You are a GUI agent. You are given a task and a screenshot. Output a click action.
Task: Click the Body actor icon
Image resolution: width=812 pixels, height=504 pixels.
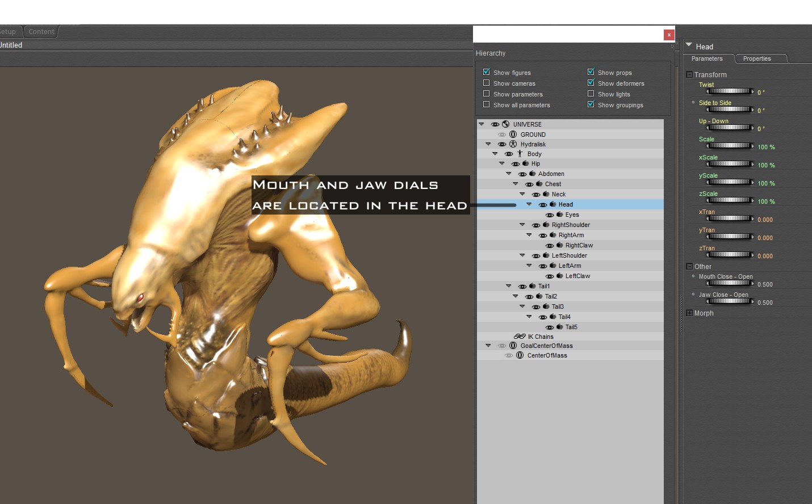click(x=520, y=154)
